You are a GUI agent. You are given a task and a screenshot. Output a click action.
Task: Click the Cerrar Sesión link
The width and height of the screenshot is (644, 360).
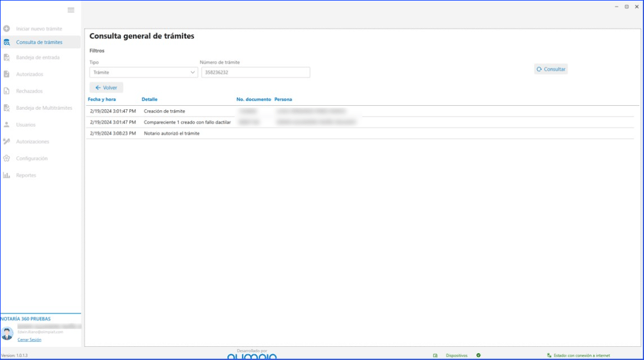click(x=29, y=339)
